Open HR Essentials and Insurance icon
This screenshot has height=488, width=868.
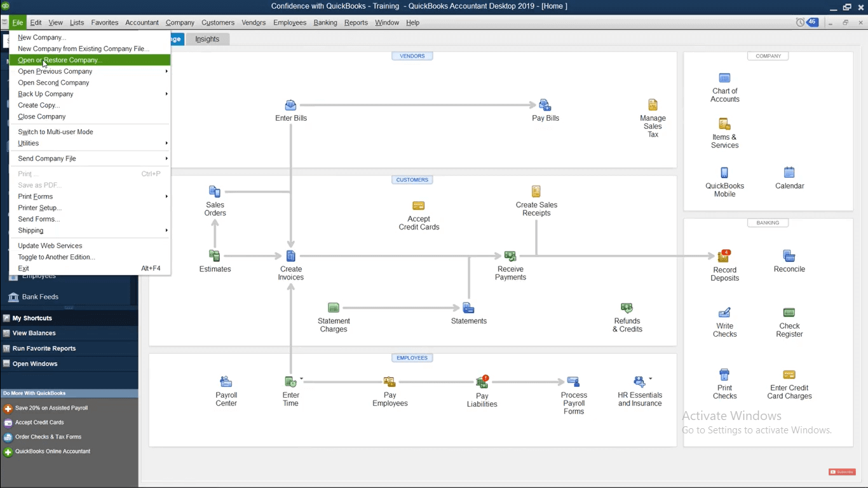(639, 381)
